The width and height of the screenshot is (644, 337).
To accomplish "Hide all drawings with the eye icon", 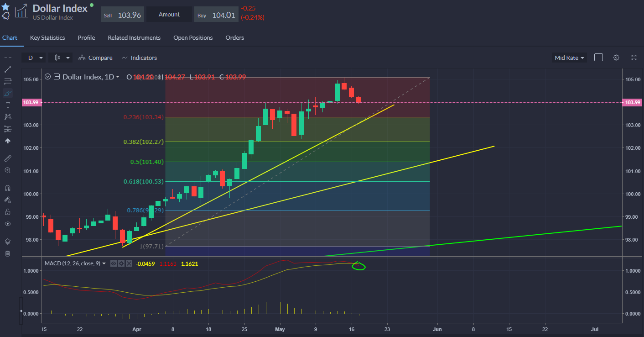I will click(x=8, y=224).
